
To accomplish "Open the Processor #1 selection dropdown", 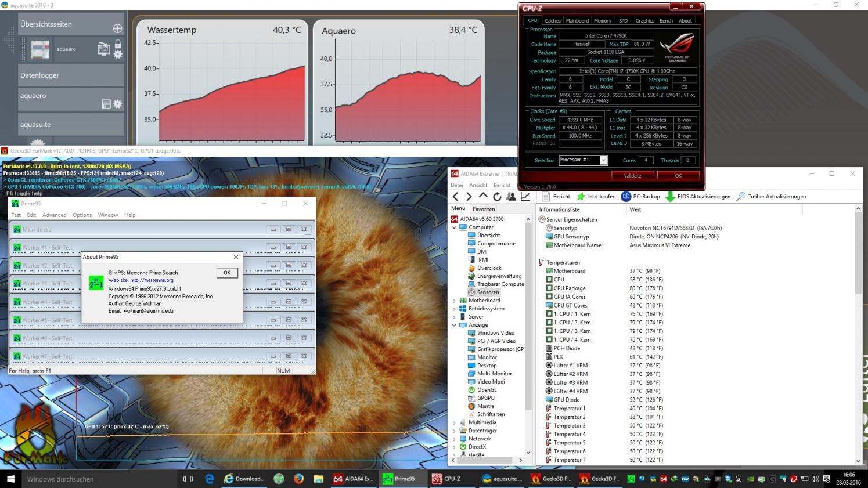I will click(582, 160).
